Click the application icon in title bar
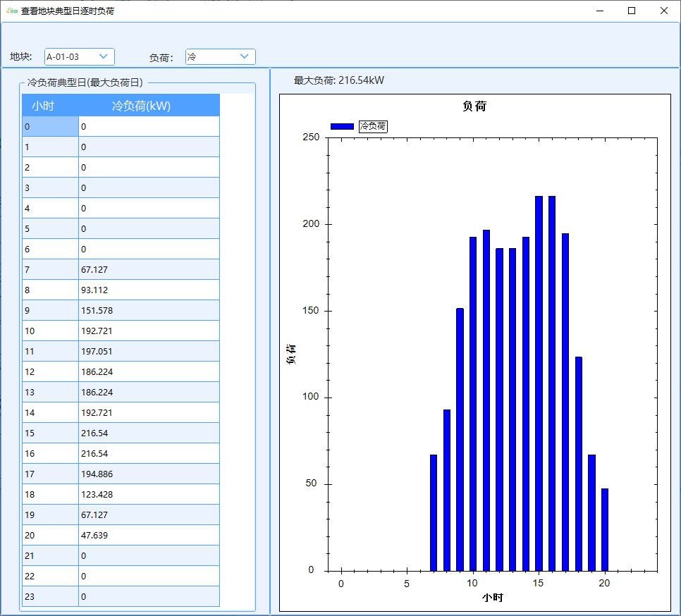Image resolution: width=681 pixels, height=616 pixels. pyautogui.click(x=11, y=11)
